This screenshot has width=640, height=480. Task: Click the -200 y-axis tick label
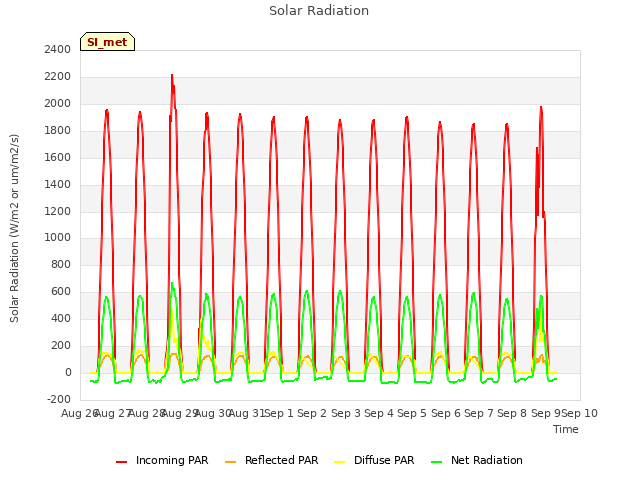coord(59,399)
